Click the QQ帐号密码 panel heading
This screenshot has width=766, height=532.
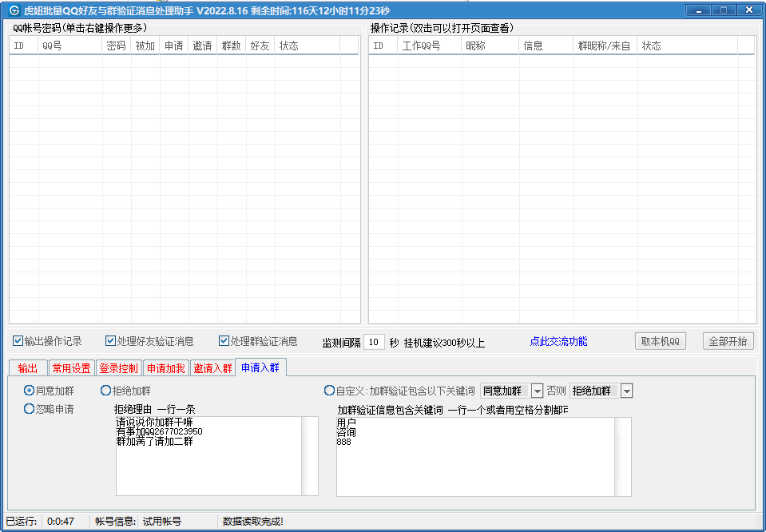click(80, 28)
